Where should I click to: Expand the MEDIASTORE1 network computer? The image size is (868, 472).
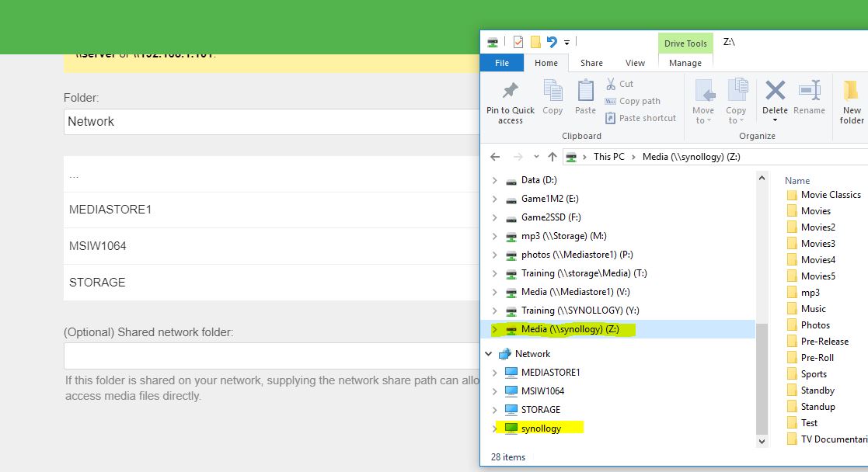click(x=495, y=373)
